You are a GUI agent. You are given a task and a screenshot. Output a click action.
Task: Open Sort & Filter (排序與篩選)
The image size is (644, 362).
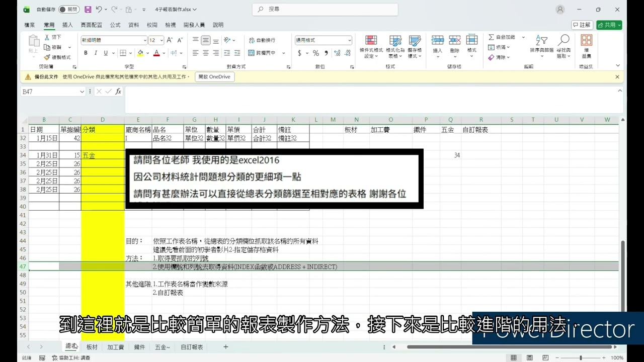tap(542, 46)
